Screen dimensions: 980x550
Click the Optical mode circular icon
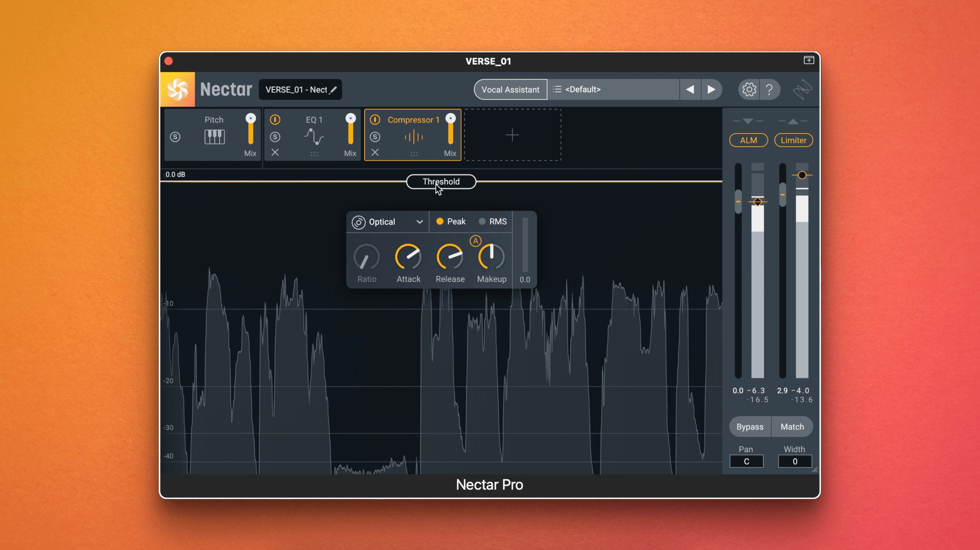(x=358, y=222)
